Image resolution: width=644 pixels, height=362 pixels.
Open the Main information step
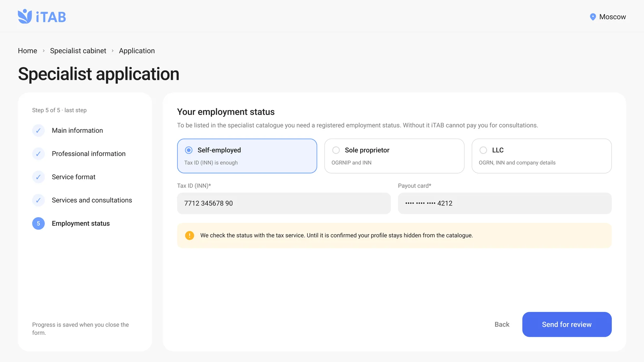[77, 131]
